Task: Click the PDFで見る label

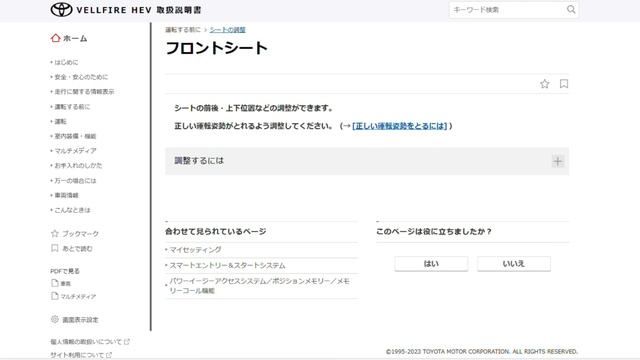Action: (x=65, y=271)
